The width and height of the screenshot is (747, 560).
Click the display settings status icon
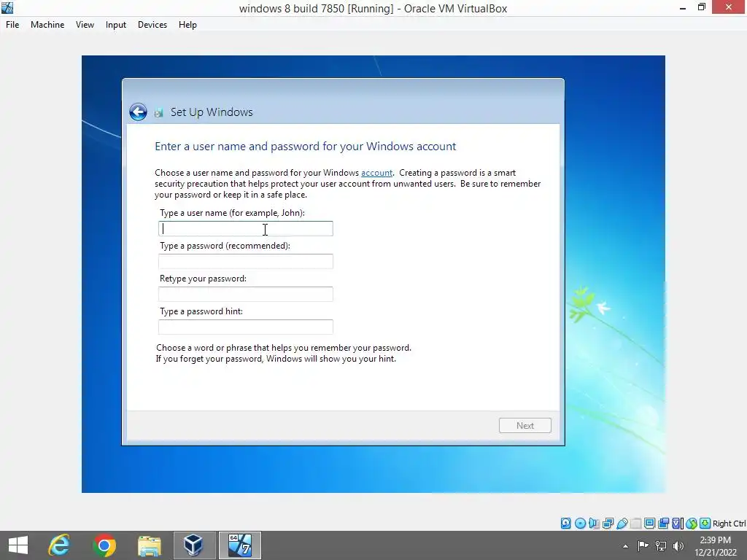[x=649, y=524]
